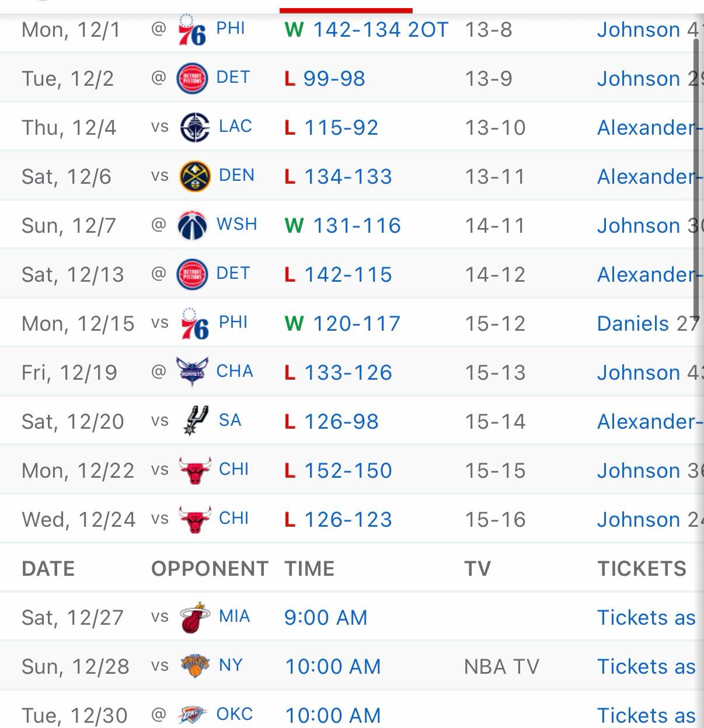Open the 9:00 AM Miami game link

(x=326, y=618)
